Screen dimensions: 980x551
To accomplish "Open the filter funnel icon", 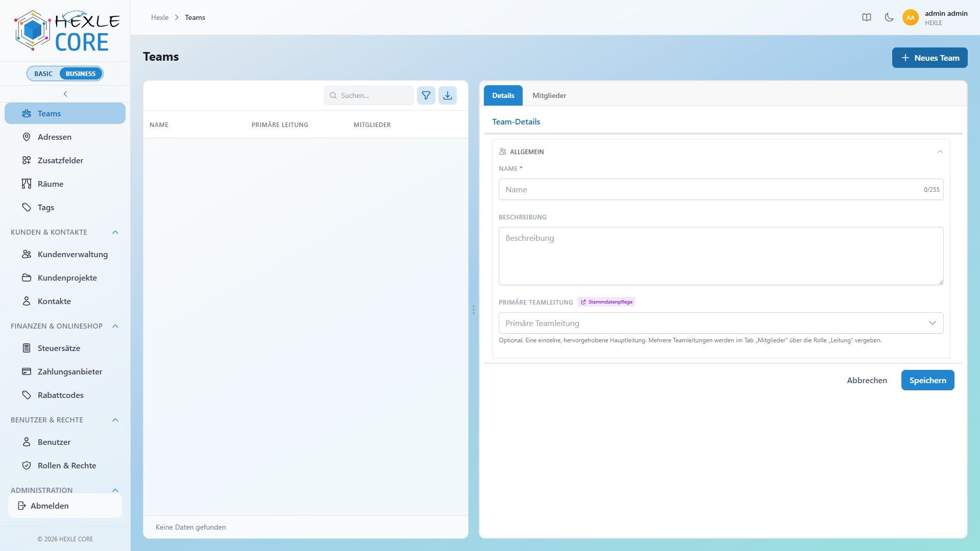I will pyautogui.click(x=426, y=95).
